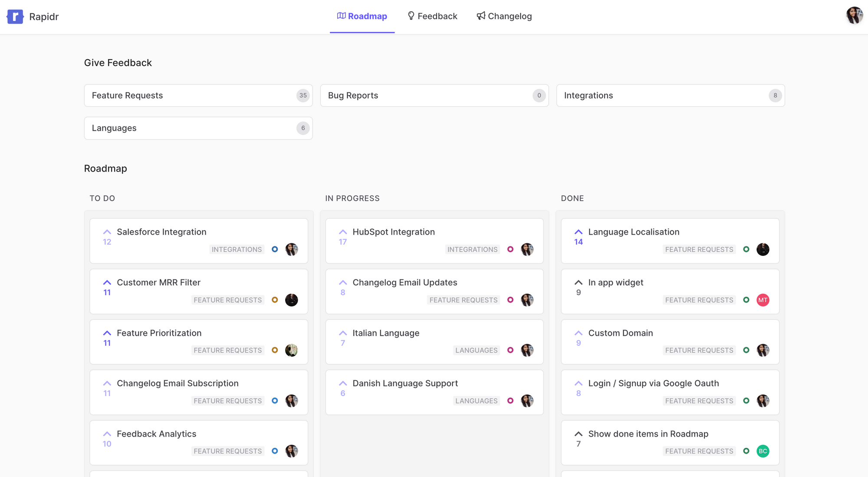868x477 pixels.
Task: Click the author avatar on Danish Language Support
Action: [x=527, y=401]
